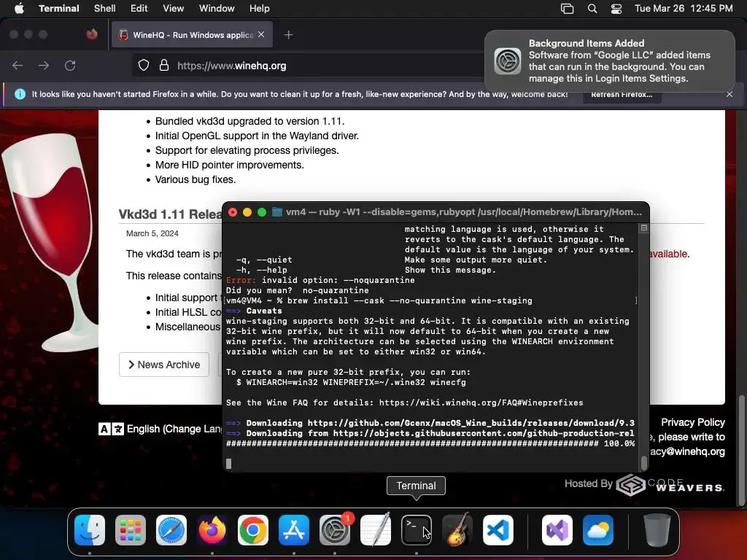Open System Settings with notification badge
Viewport: 747px width, 560px height.
[x=335, y=530]
